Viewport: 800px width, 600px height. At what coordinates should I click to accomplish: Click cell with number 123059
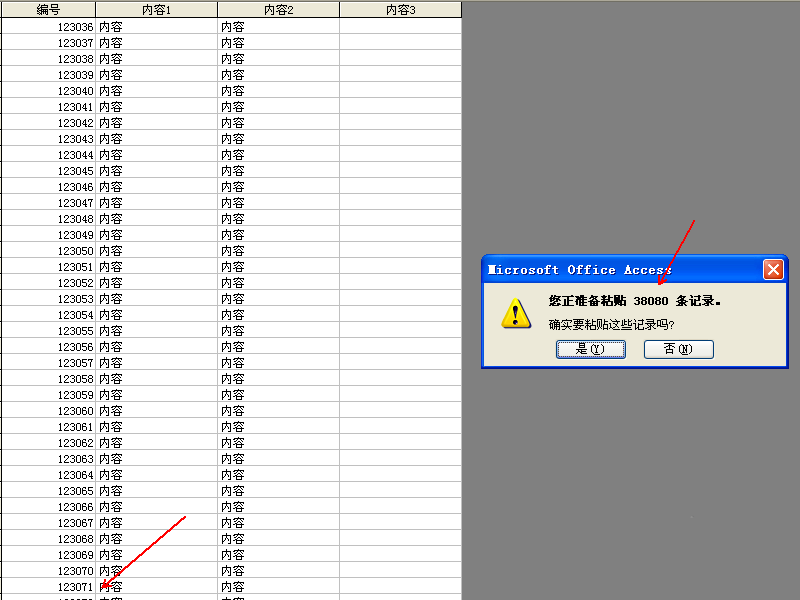click(48, 395)
